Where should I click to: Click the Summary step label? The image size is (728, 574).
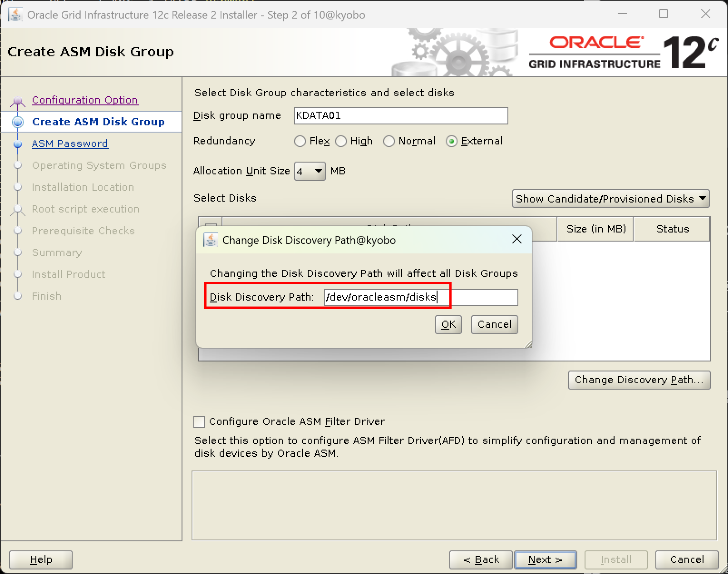(x=57, y=252)
